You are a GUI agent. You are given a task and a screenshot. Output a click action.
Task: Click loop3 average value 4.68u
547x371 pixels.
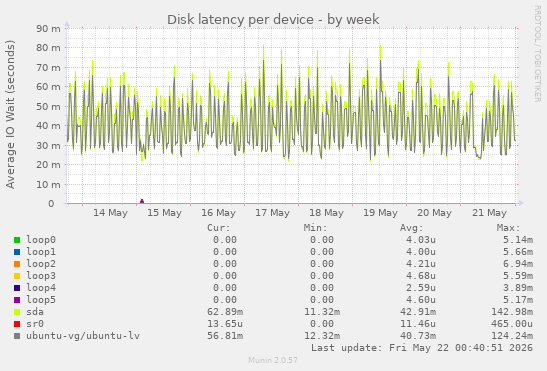pos(421,276)
